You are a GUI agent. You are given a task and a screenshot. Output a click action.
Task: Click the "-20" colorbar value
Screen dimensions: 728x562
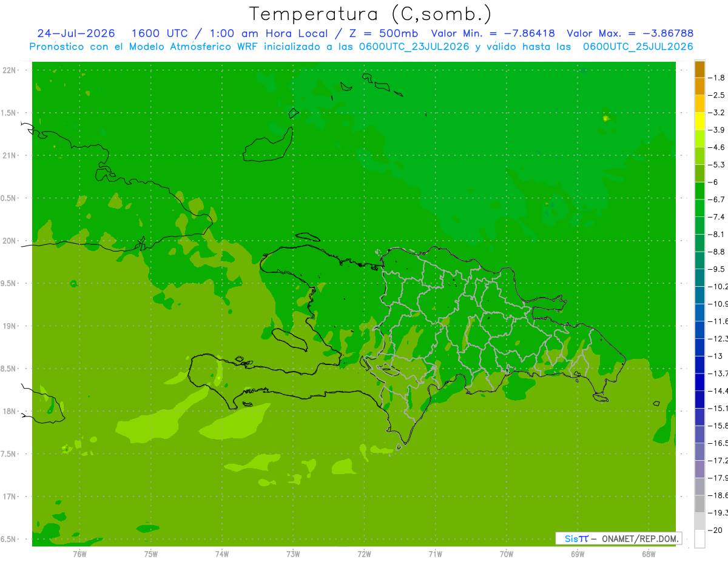tap(715, 530)
